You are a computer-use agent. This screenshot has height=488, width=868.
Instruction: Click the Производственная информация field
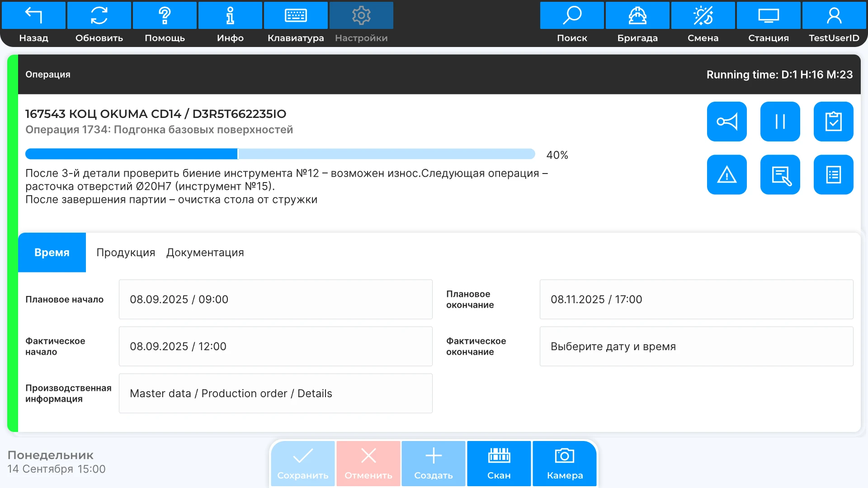point(276,394)
